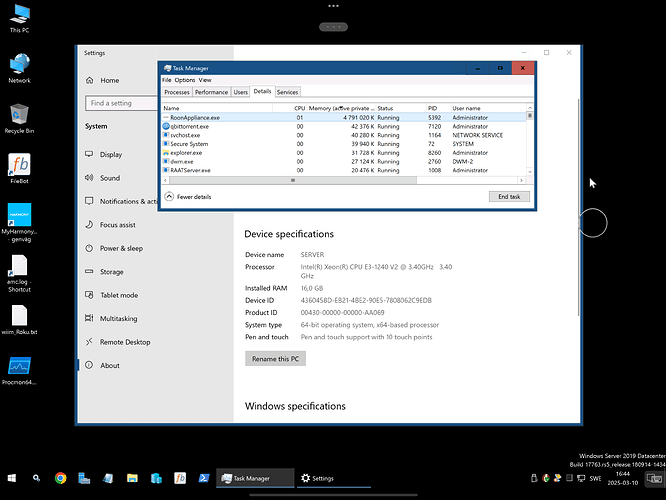
Task: Switch to Performance tab
Action: click(x=211, y=92)
